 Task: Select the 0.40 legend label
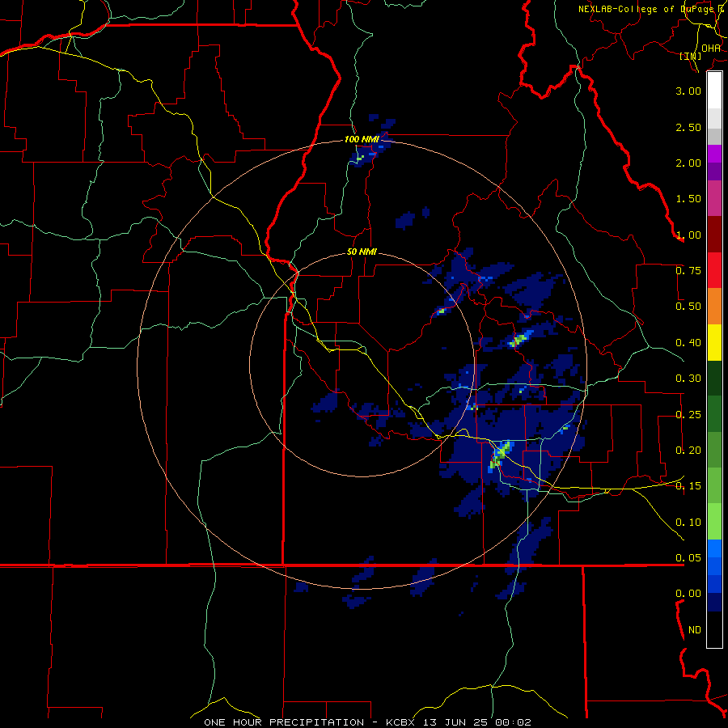click(688, 343)
